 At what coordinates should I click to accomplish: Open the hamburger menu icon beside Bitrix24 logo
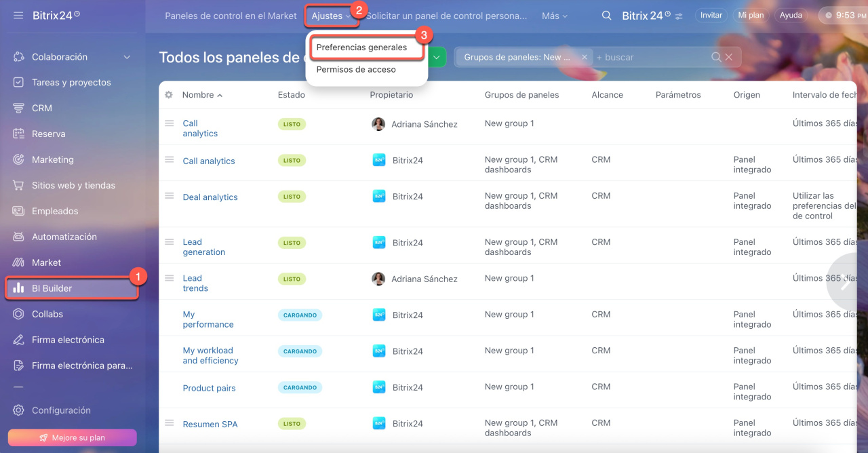pyautogui.click(x=18, y=15)
